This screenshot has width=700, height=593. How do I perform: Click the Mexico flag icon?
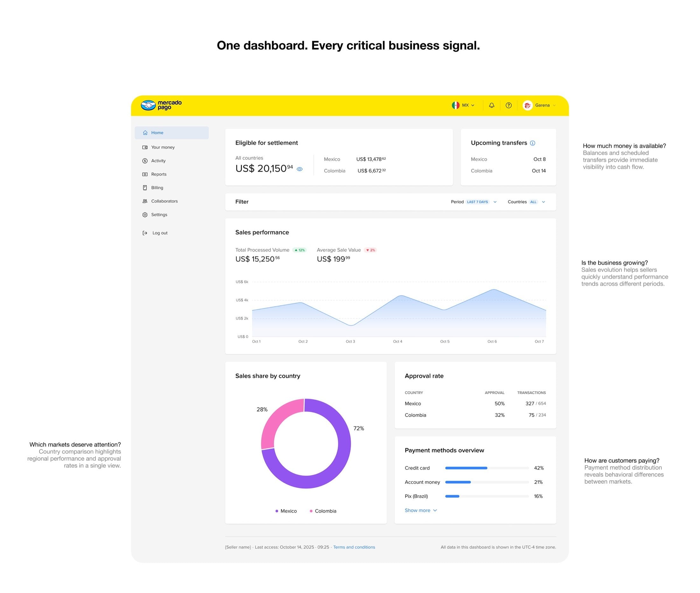(x=455, y=105)
